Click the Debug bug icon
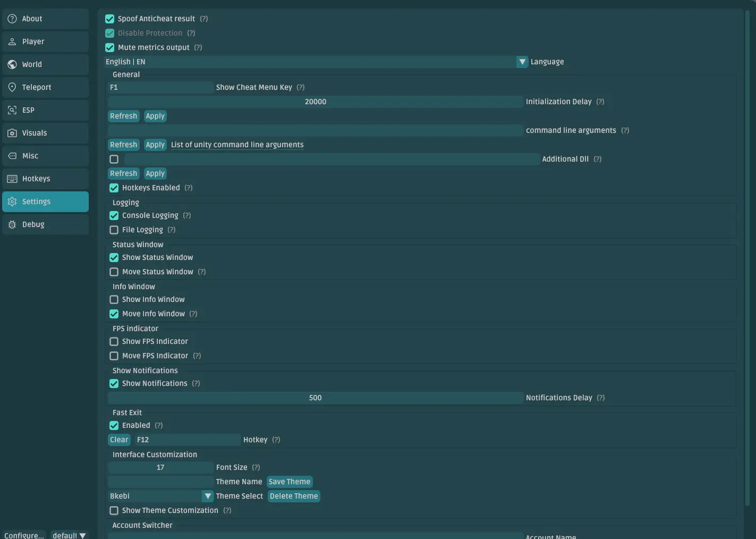Image resolution: width=756 pixels, height=539 pixels. (12, 224)
